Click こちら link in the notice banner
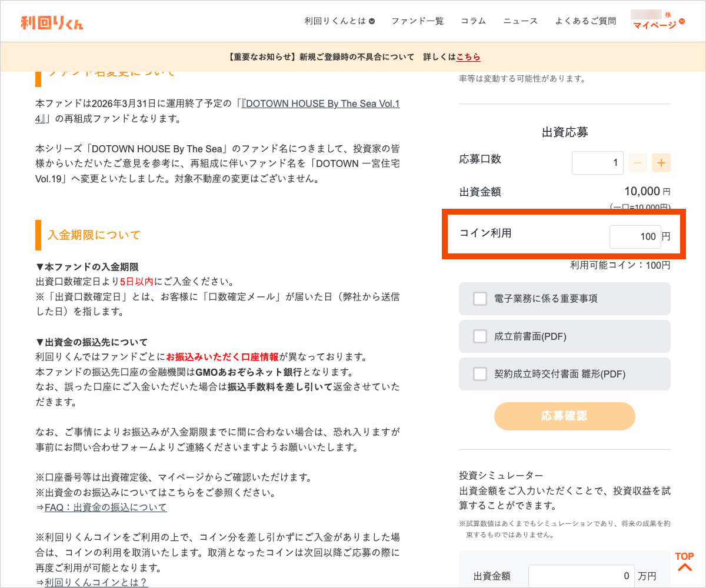The height and width of the screenshot is (588, 706). [468, 57]
